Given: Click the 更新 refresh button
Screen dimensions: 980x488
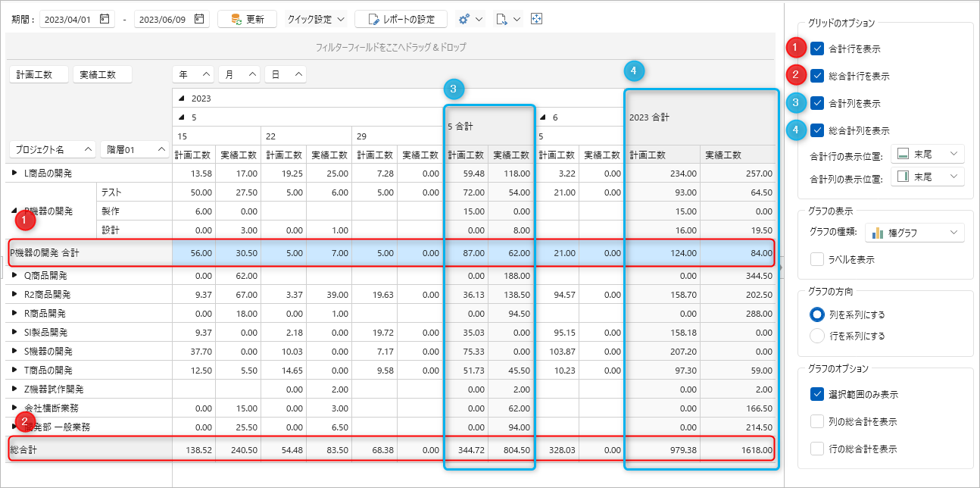Looking at the screenshot, I should 247,19.
